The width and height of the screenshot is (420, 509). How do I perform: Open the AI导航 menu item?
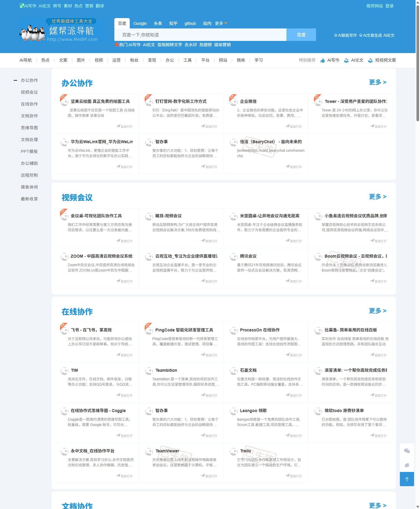coord(26,60)
